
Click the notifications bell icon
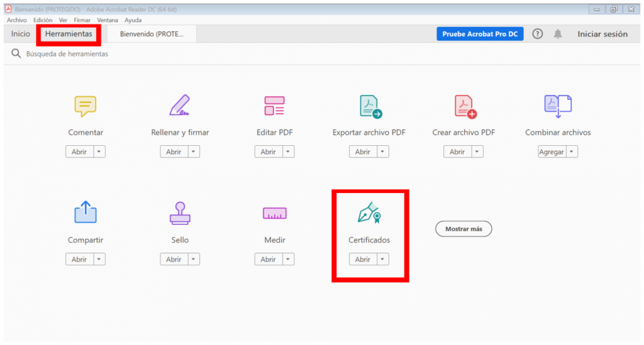pyautogui.click(x=558, y=34)
